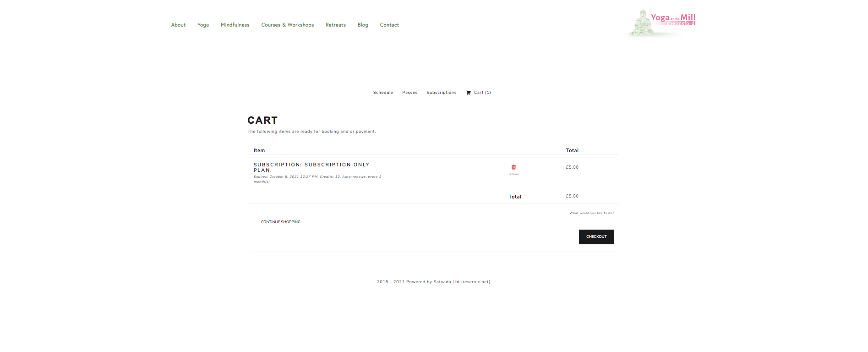The width and height of the screenshot is (868, 352).
Task: Open Courses & Workshops menu
Action: pyautogui.click(x=288, y=25)
